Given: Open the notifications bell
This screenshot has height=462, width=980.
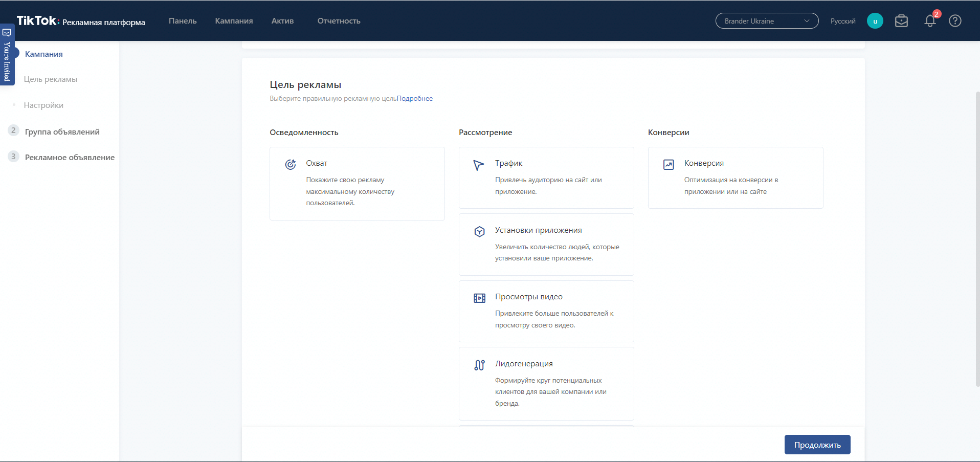Looking at the screenshot, I should tap(930, 21).
